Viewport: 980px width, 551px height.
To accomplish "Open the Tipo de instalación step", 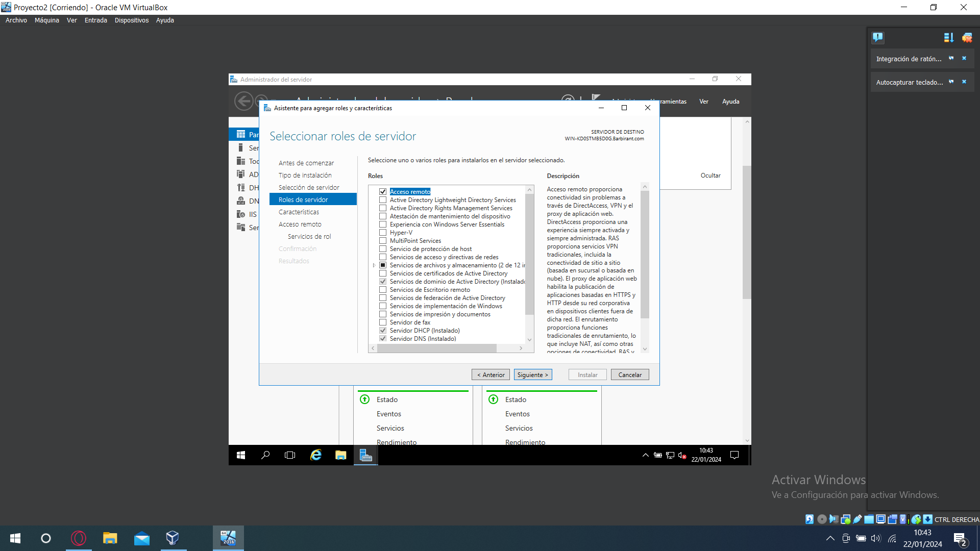I will pos(305,176).
